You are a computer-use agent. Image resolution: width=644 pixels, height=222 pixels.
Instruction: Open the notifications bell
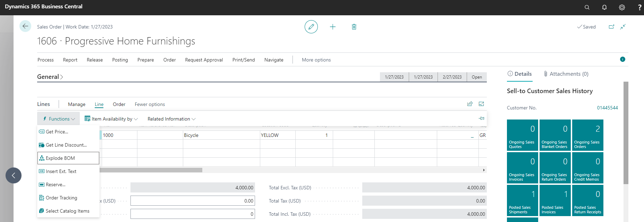pyautogui.click(x=604, y=7)
